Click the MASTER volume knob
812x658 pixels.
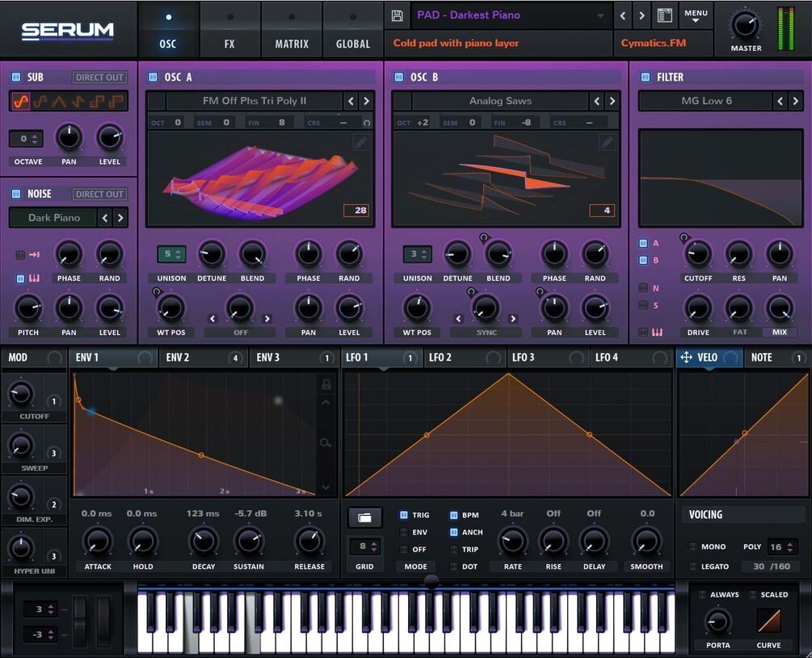(x=745, y=25)
